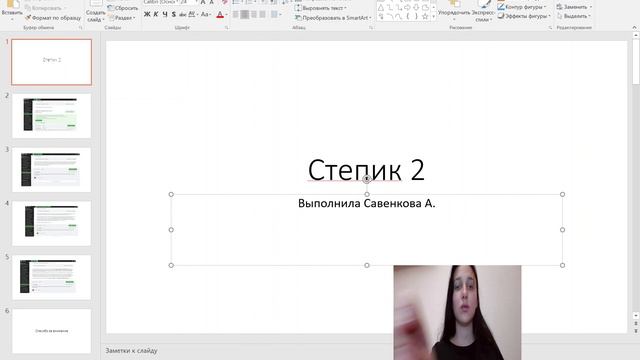Increase font size (large A)
The height and width of the screenshot is (360, 640).
pyautogui.click(x=203, y=2)
